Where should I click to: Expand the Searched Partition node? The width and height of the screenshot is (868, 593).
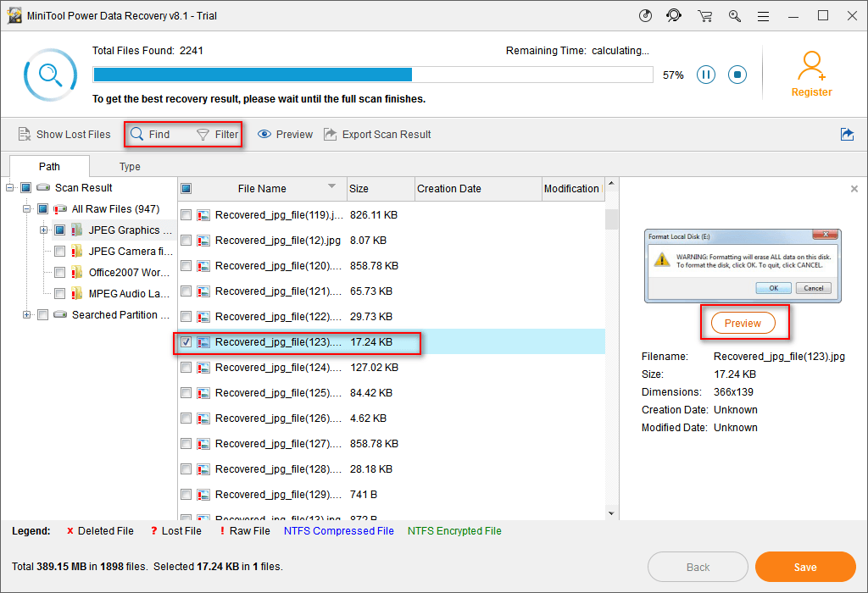(26, 315)
